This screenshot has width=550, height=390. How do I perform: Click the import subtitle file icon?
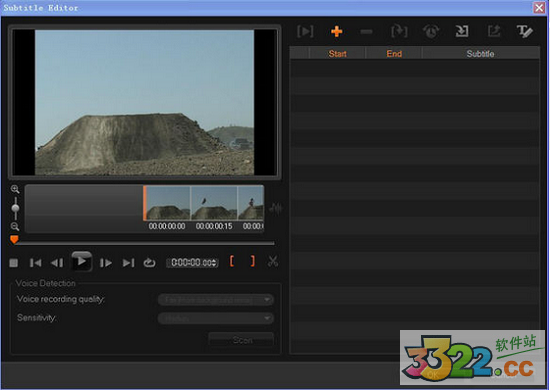click(x=462, y=32)
